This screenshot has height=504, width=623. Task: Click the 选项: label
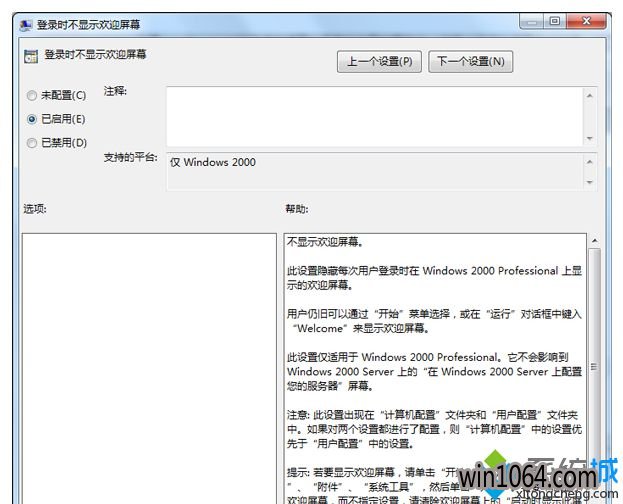35,209
